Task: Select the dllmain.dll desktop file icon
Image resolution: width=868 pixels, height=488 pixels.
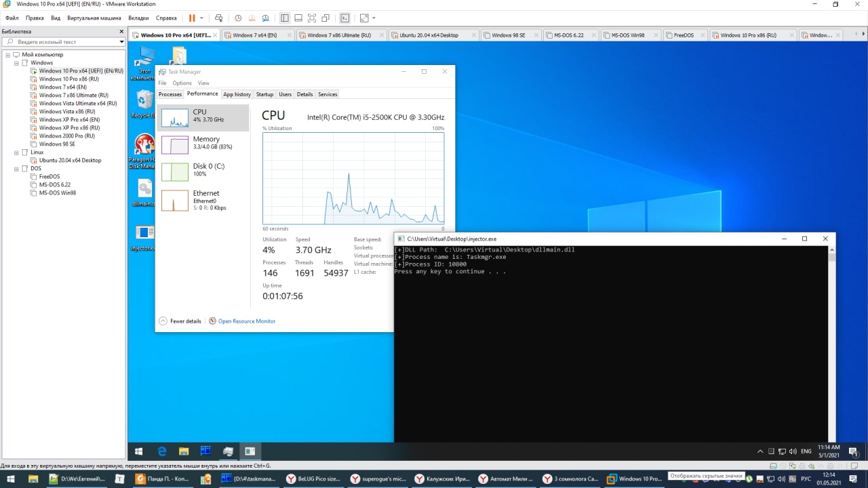Action: (144, 193)
